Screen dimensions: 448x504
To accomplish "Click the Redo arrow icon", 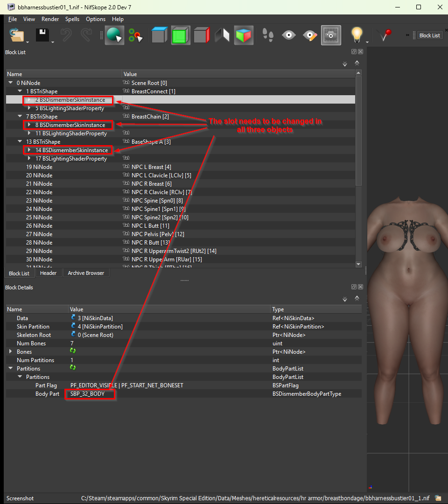I will [86, 35].
